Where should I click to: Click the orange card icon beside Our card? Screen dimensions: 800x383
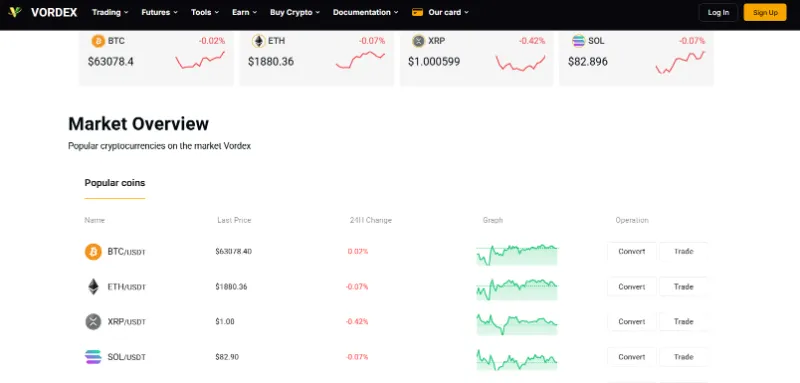point(417,12)
